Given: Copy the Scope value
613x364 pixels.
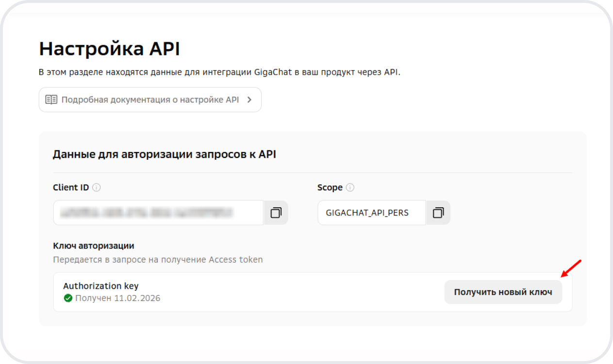Looking at the screenshot, I should (438, 213).
